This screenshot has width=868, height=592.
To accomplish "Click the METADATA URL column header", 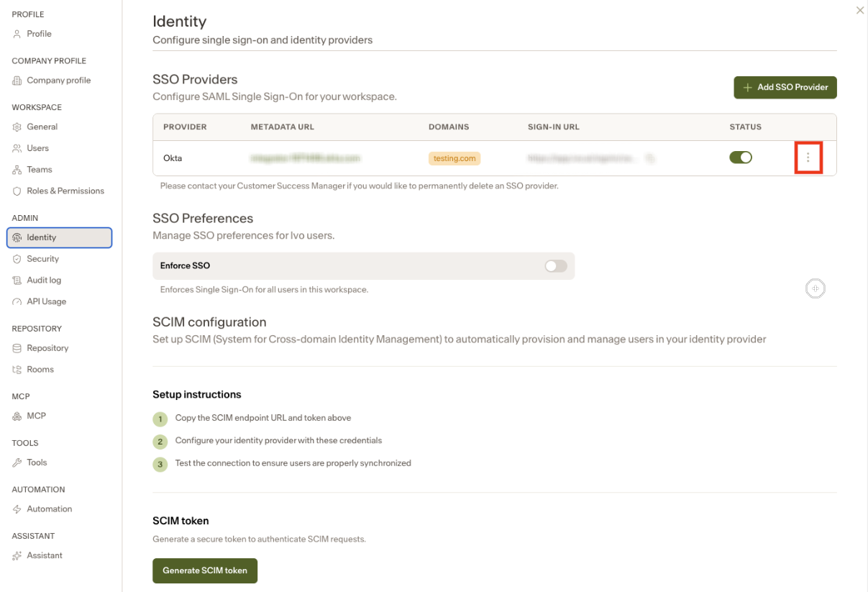I will [283, 127].
